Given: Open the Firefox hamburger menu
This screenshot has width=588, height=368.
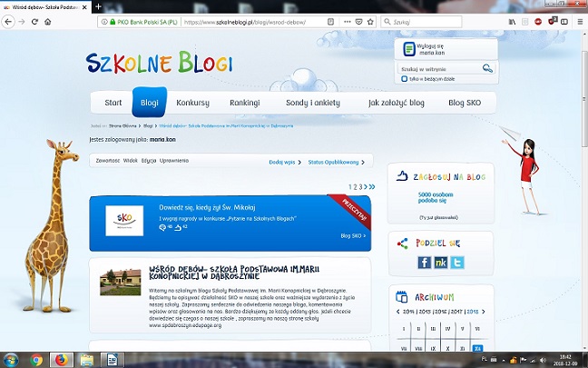Looking at the screenshot, I should 580,22.
